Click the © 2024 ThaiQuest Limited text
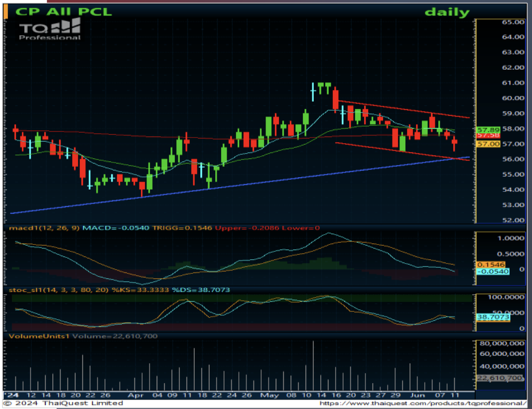 [63, 403]
